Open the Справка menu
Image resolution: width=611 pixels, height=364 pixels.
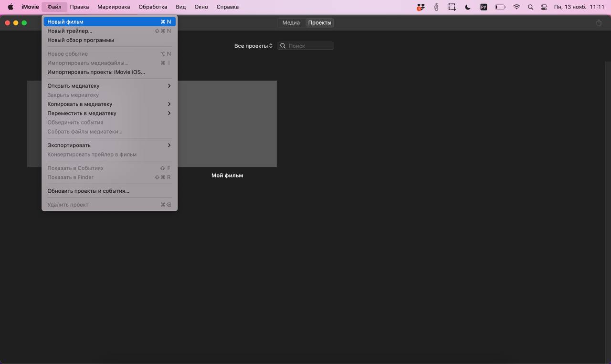pos(228,7)
